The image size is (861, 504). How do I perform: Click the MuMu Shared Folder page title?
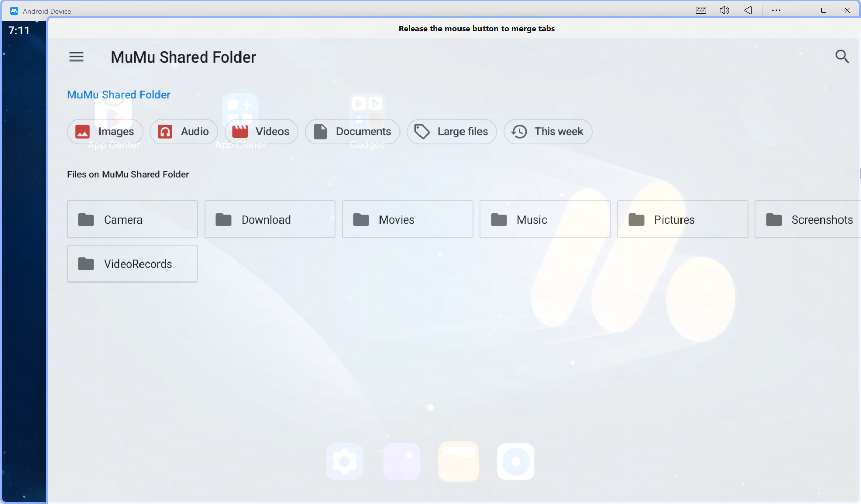point(184,57)
